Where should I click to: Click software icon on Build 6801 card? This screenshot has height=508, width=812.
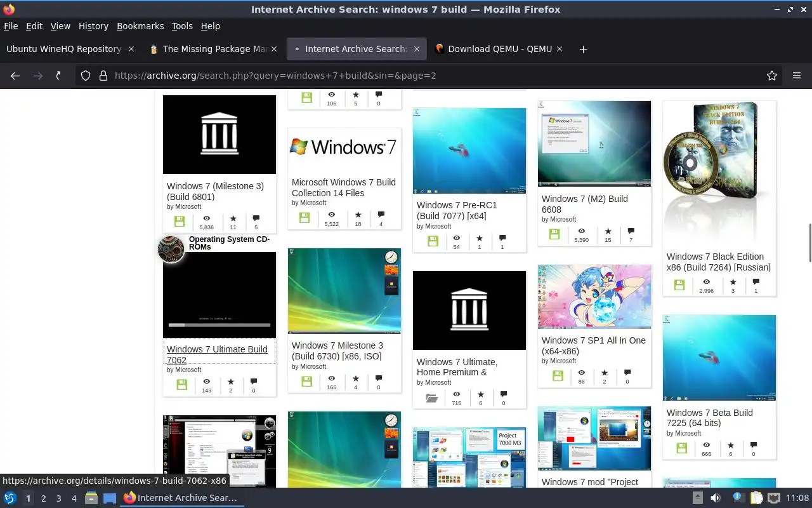[x=180, y=222]
